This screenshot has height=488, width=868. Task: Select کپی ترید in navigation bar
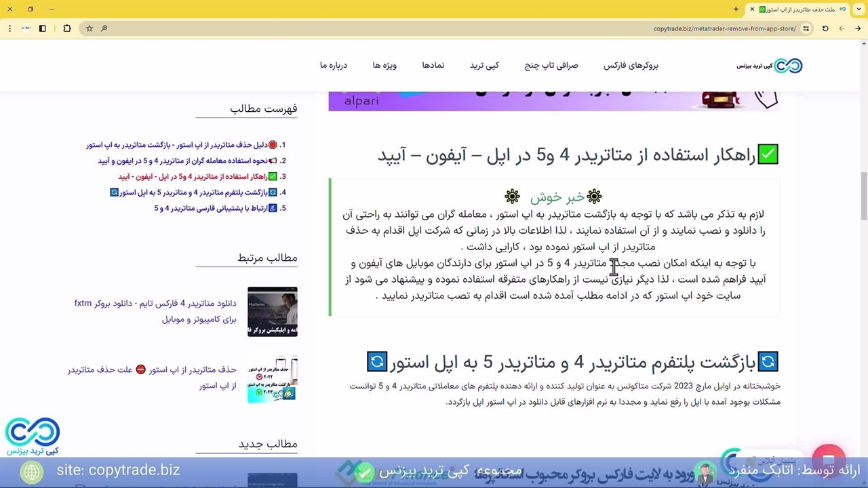[484, 66]
